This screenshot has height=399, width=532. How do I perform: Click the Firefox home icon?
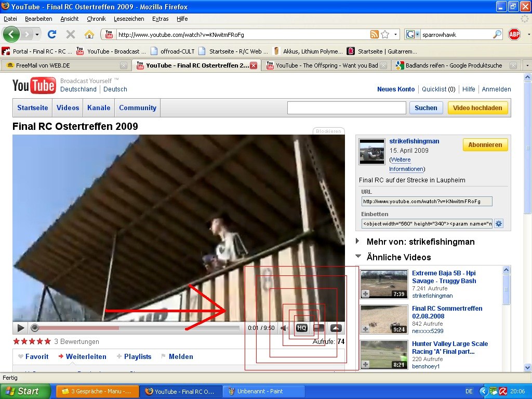tap(89, 34)
